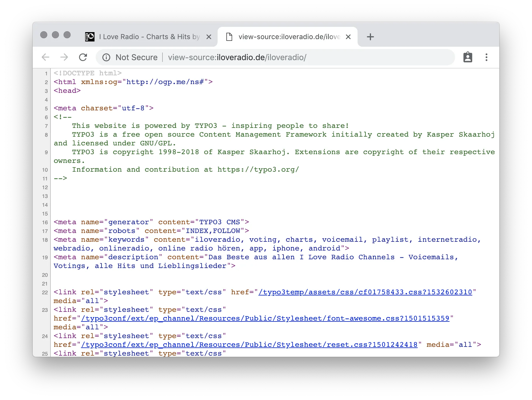532x400 pixels.
Task: Click line number 16
Action: (x=45, y=222)
